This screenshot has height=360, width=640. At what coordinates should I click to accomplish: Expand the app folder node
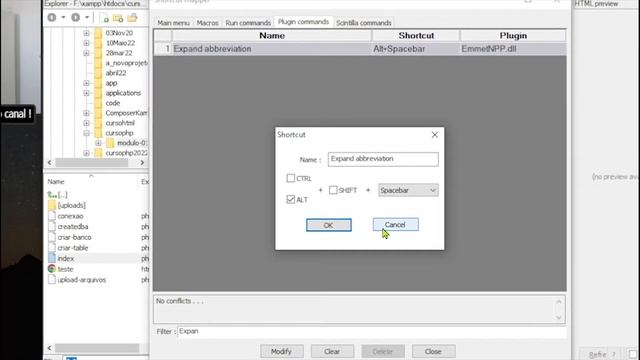tap(86, 83)
